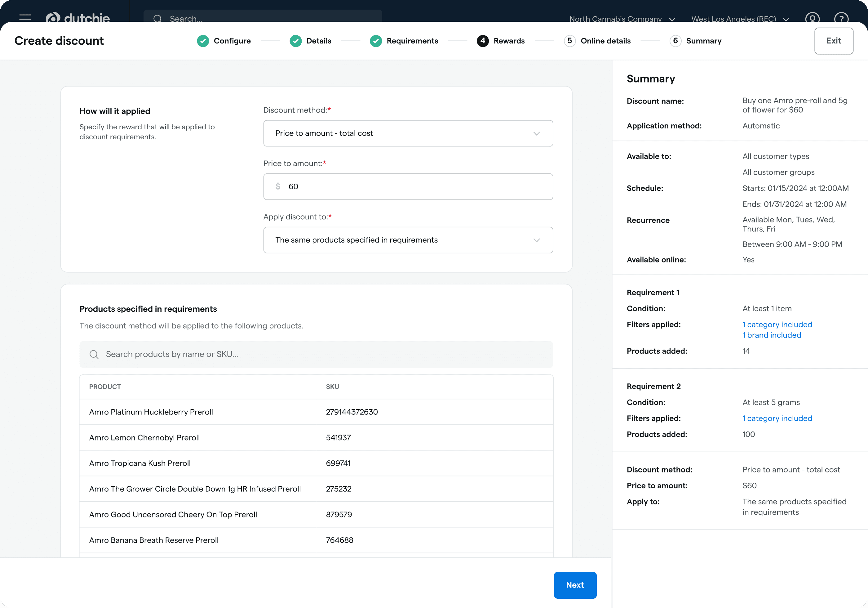Select Amro Banana Breath Reserve Preroll row
868x608 pixels.
[x=316, y=540]
